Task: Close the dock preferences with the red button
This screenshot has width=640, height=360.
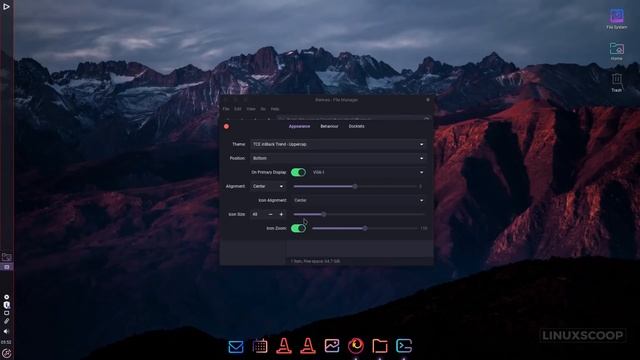Action: coord(227,127)
